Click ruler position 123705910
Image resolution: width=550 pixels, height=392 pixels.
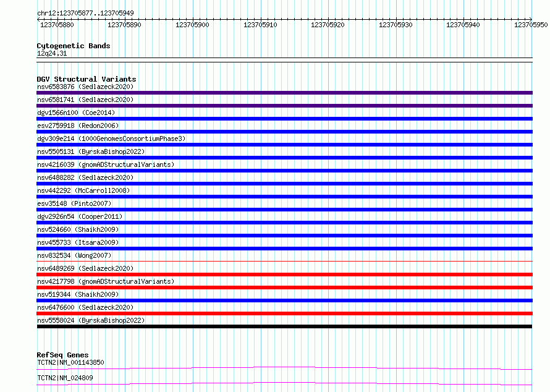pyautogui.click(x=260, y=25)
